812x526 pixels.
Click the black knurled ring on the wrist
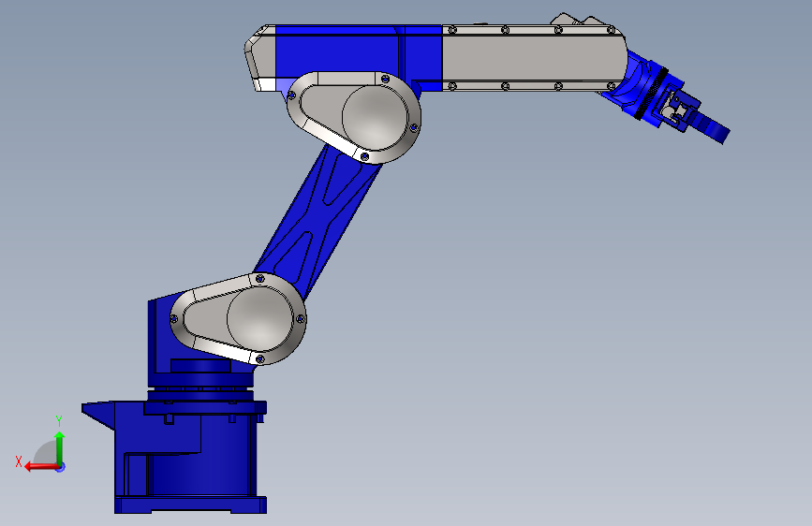[652, 94]
